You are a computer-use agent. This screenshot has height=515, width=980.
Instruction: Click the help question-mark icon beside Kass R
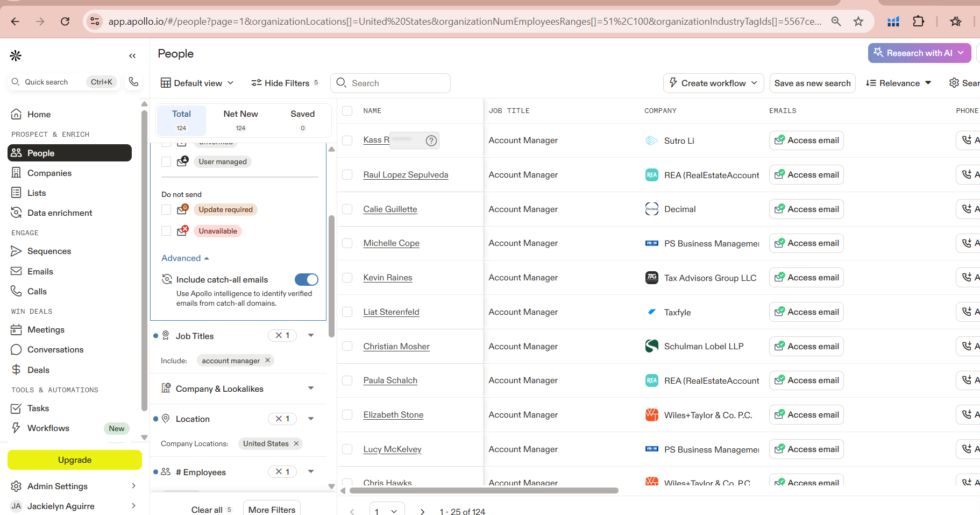(x=431, y=140)
